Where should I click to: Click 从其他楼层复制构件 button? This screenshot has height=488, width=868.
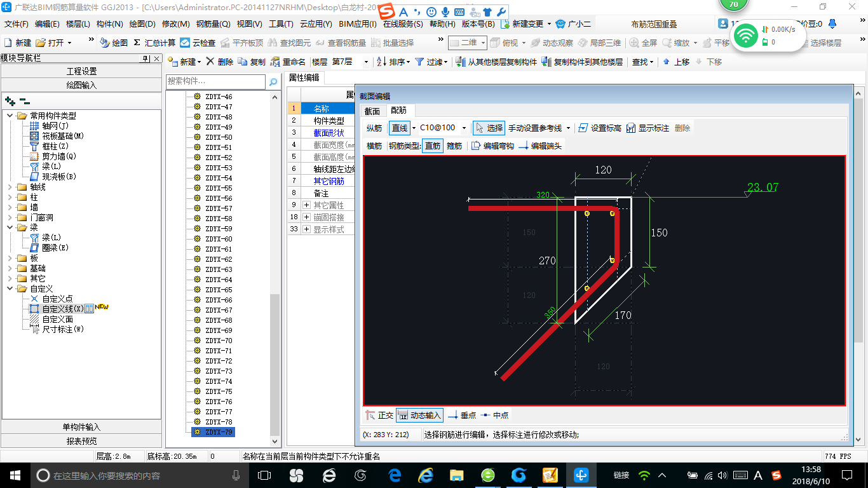tap(497, 62)
